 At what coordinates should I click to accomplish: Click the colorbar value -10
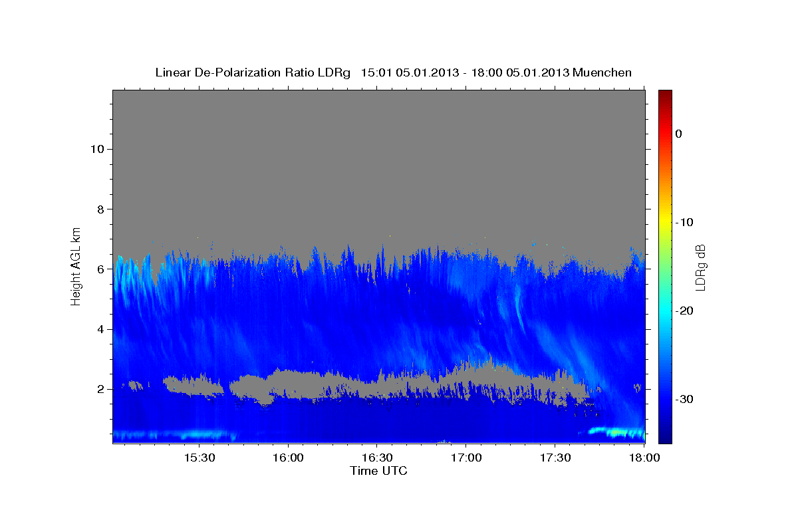click(x=684, y=222)
